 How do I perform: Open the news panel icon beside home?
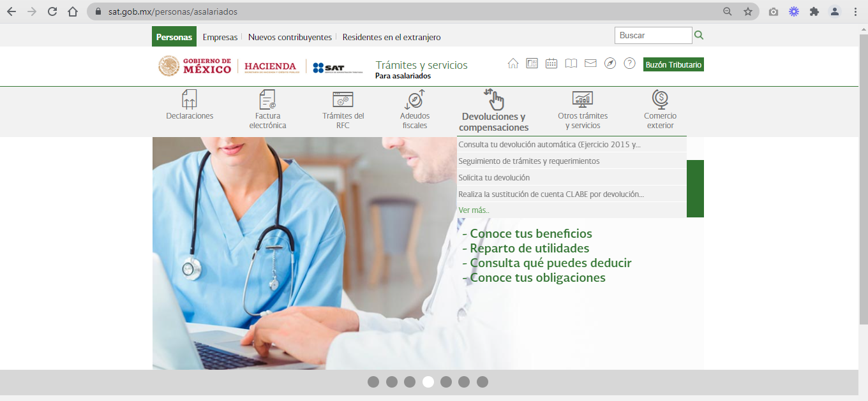click(532, 63)
